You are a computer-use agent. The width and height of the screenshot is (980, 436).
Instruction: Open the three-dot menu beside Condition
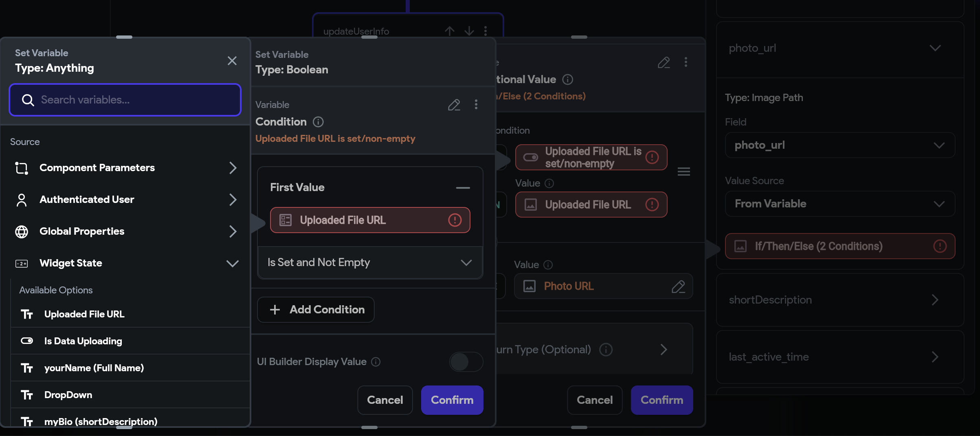tap(476, 105)
